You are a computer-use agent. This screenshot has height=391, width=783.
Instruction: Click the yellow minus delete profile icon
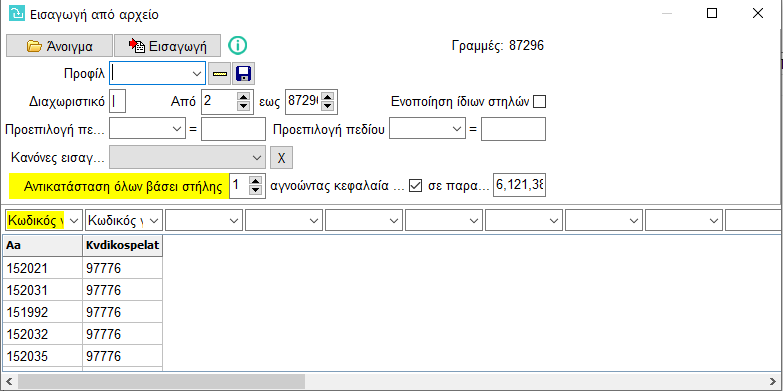pos(219,74)
